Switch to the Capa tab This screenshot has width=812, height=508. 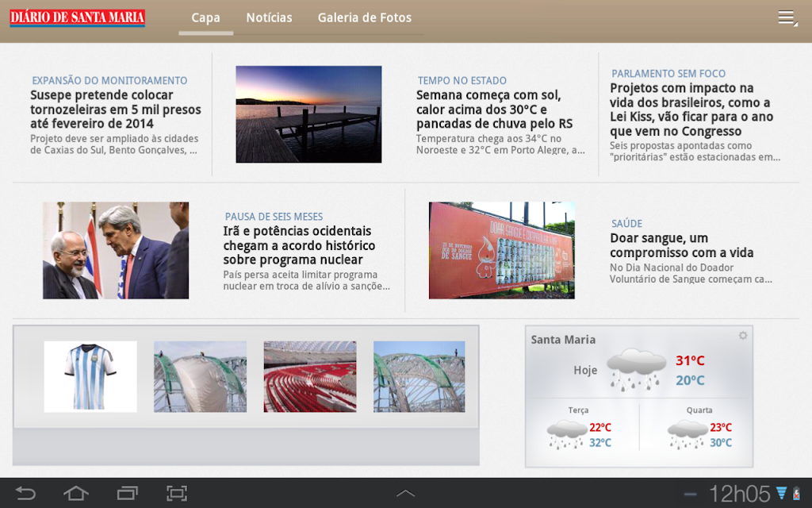pyautogui.click(x=205, y=17)
